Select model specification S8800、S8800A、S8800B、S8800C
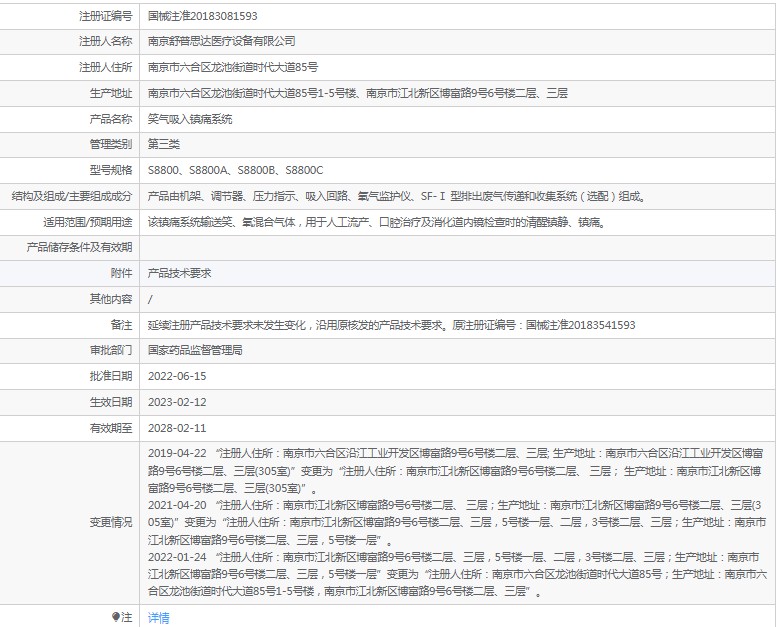Screen dimensions: 779x627 click(235, 170)
